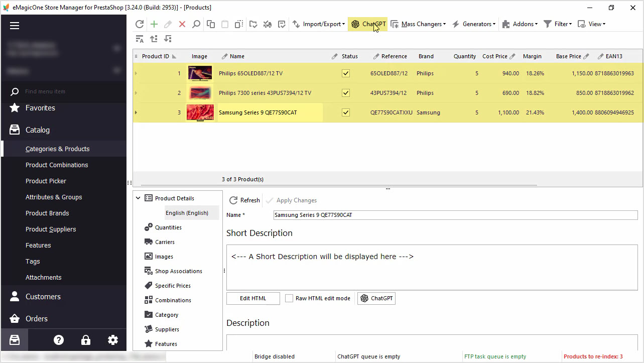The height and width of the screenshot is (363, 644).
Task: Click the checklist toolbar icon
Action: click(x=282, y=24)
